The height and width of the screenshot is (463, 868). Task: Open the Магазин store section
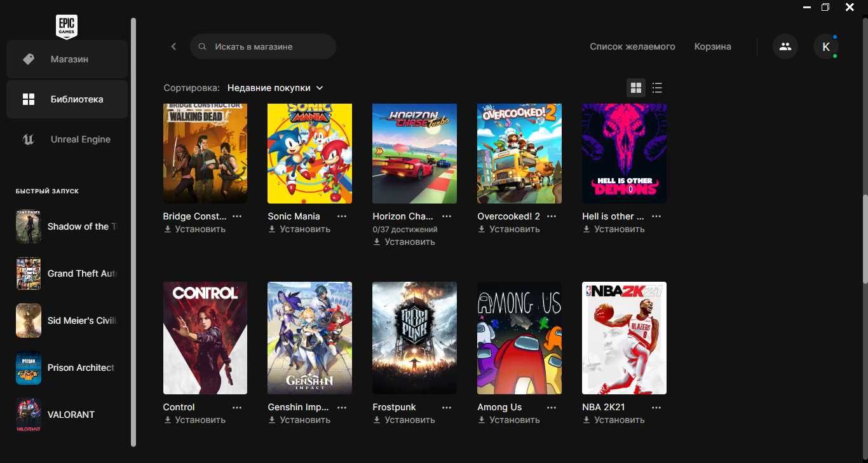[x=67, y=59]
